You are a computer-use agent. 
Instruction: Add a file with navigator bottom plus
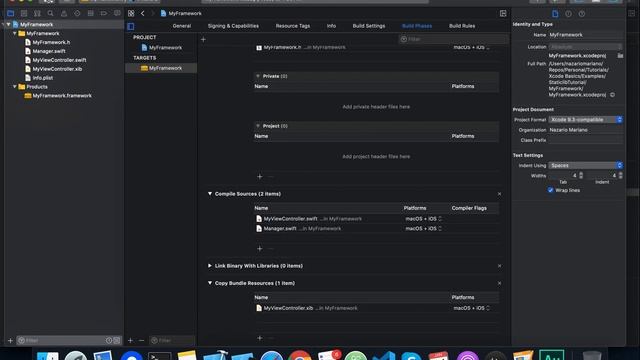pos(10,340)
